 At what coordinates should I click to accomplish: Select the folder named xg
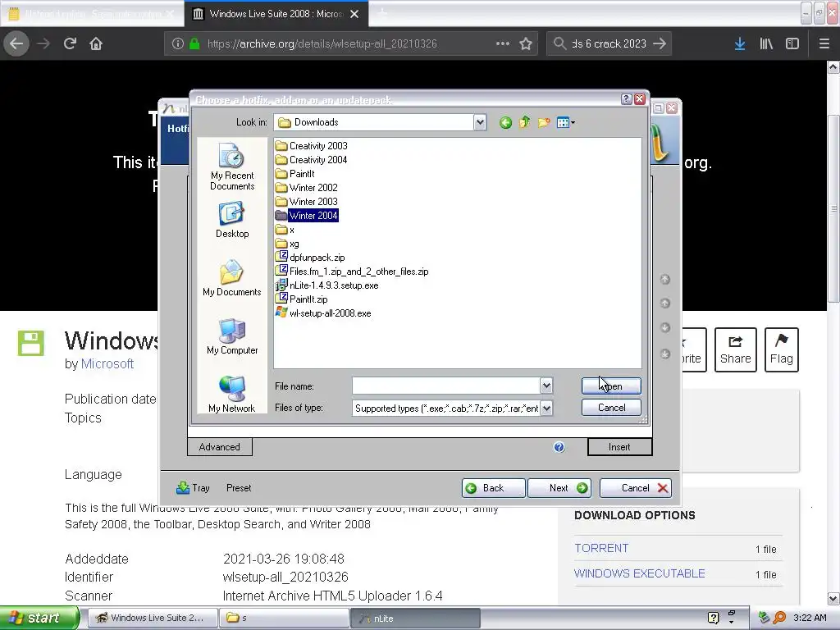click(287, 244)
